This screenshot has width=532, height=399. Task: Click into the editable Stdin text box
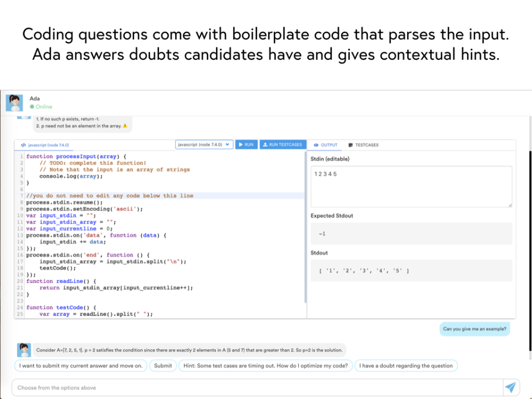(x=411, y=187)
